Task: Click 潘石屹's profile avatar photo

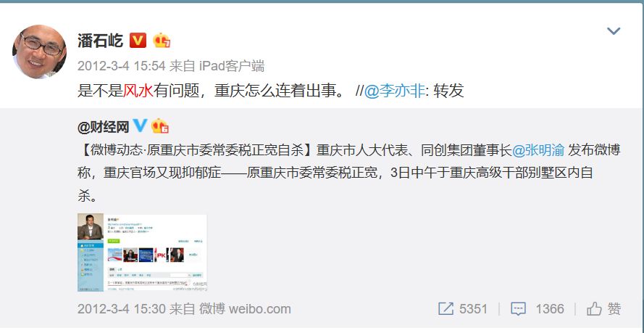Action: pos(39,52)
